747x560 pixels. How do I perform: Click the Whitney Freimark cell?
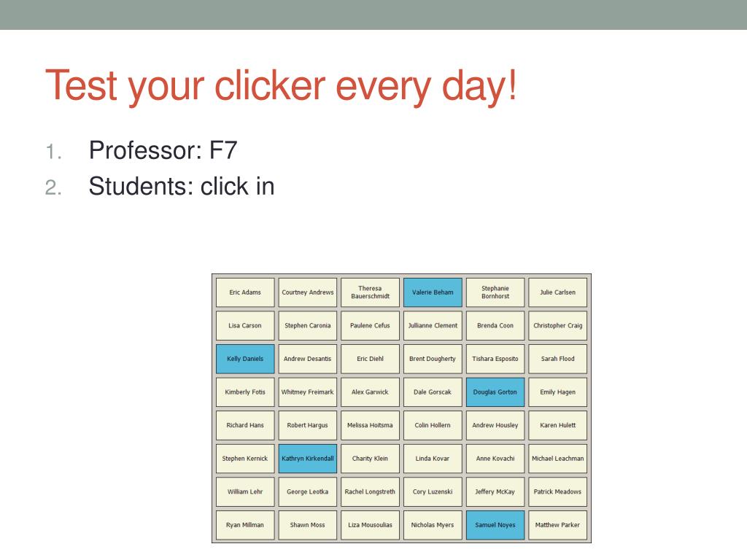click(308, 392)
